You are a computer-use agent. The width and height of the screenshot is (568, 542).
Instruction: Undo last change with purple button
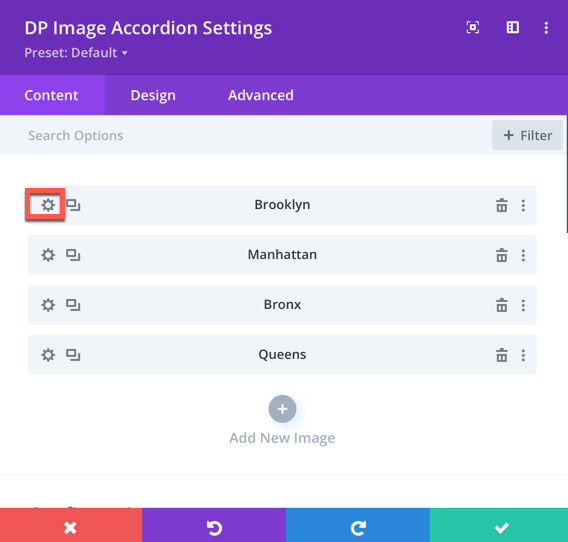[214, 525]
